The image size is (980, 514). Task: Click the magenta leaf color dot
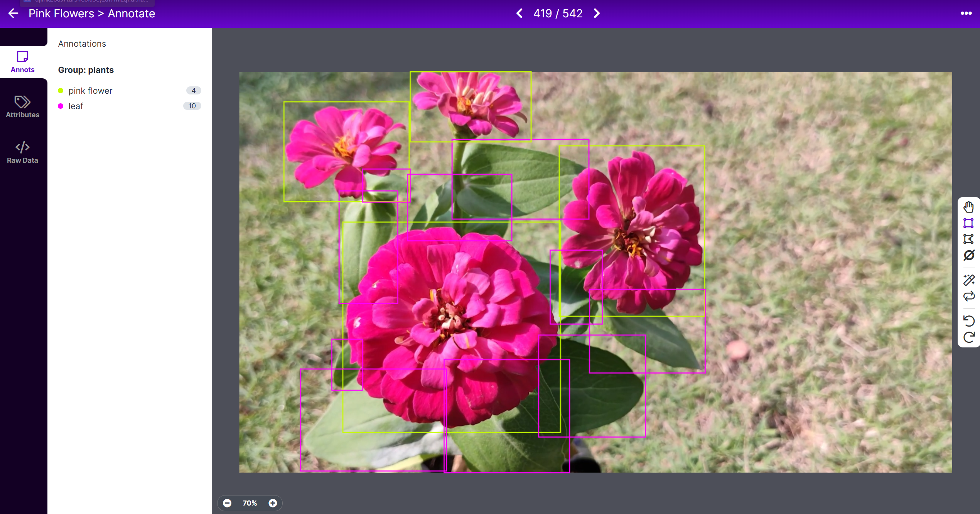61,106
